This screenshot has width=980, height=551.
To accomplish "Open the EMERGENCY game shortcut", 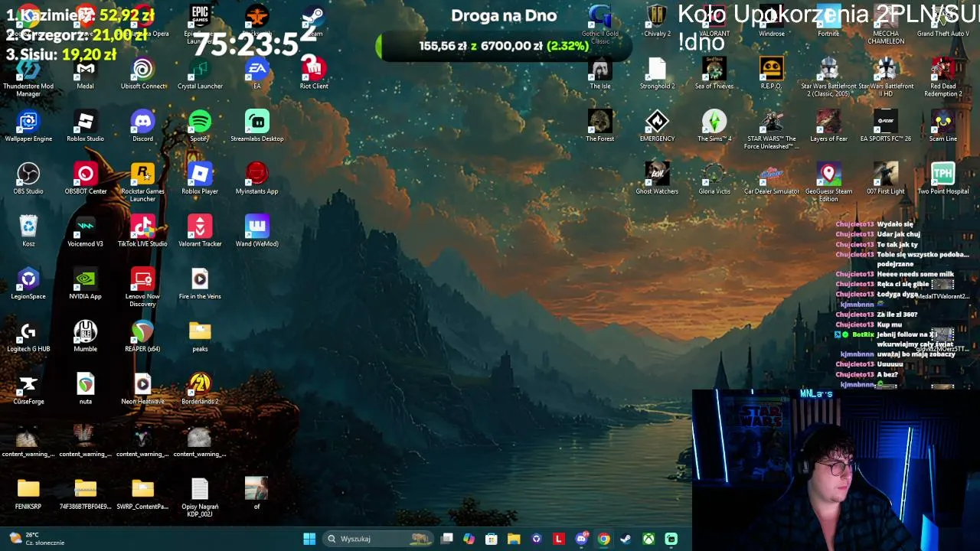I will coord(657,127).
